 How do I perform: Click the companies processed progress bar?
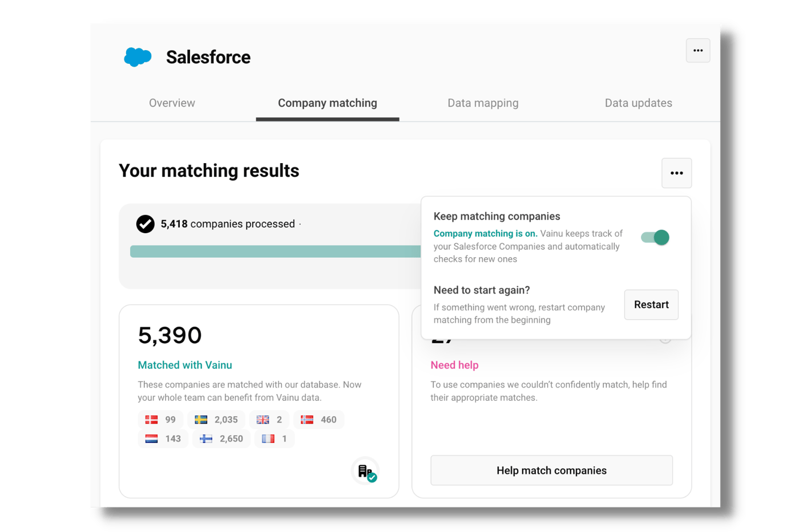point(275,251)
